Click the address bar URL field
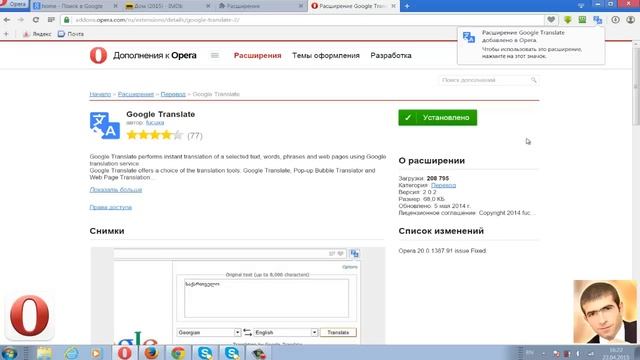The height and width of the screenshot is (360, 640). click(302, 20)
